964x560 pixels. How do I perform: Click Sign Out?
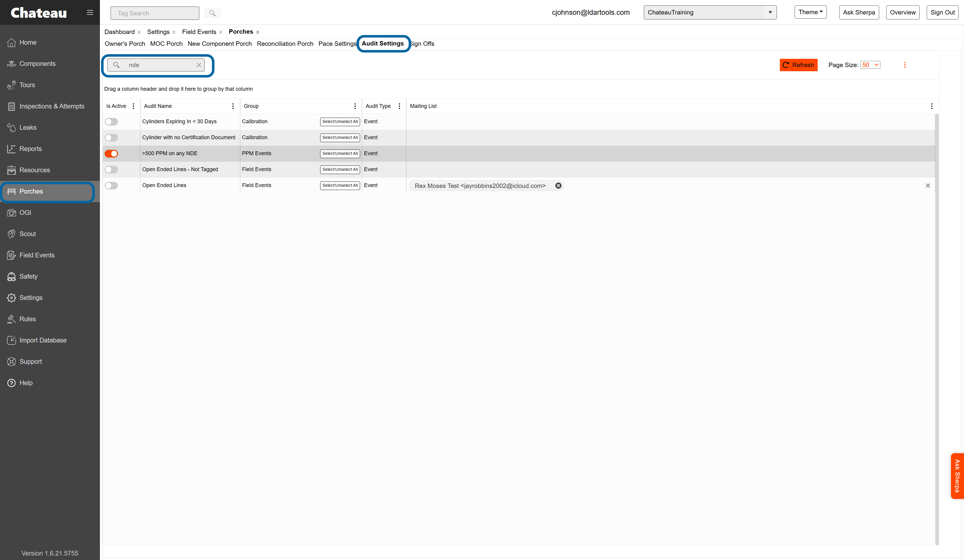click(943, 12)
